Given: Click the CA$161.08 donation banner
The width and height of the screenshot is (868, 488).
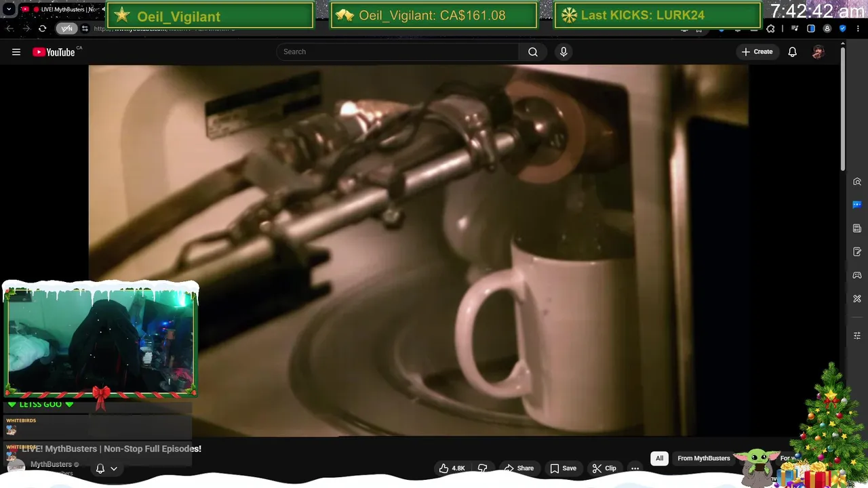Looking at the screenshot, I should point(434,15).
